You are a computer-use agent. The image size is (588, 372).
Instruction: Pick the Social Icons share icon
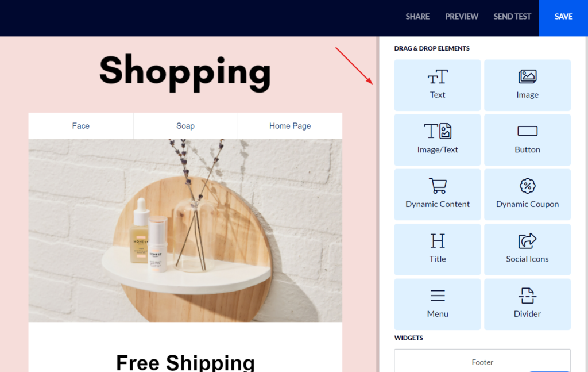point(527,240)
